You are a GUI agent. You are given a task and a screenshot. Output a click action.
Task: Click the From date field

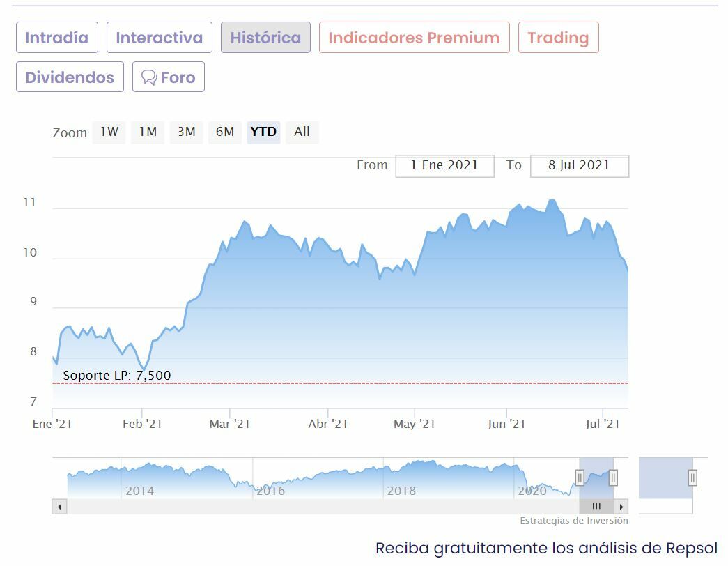pyautogui.click(x=444, y=166)
